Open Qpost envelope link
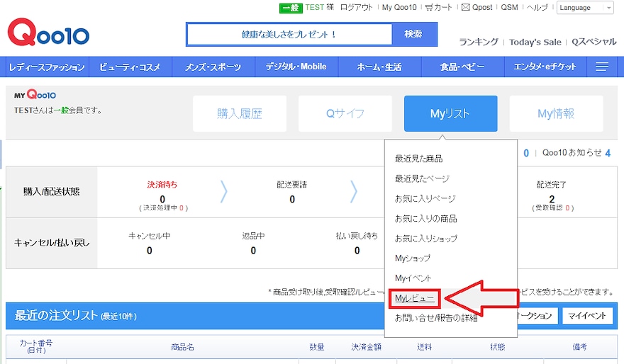Image resolution: width=624 pixels, height=364 pixels. click(x=477, y=7)
